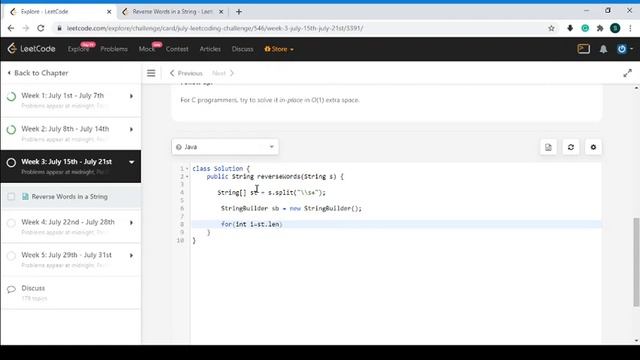The width and height of the screenshot is (640, 360).
Task: Click the download extension icon in toolbar
Action: [x=570, y=28]
